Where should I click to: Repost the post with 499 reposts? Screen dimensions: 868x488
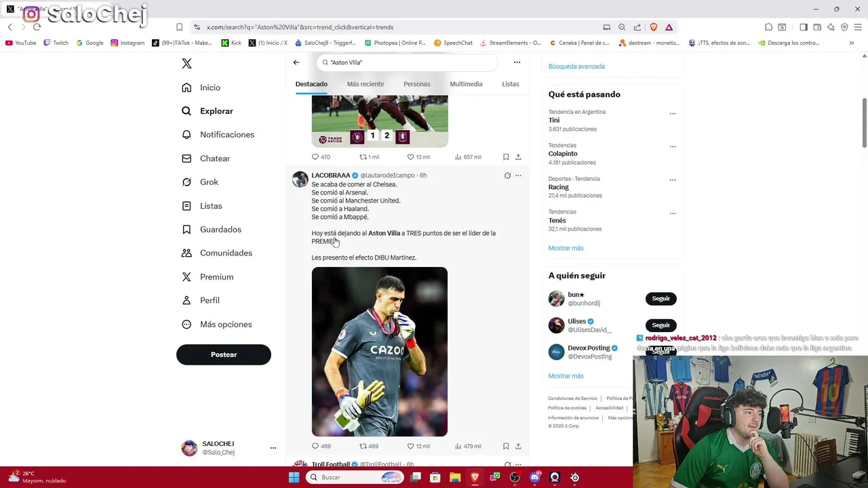point(369,446)
